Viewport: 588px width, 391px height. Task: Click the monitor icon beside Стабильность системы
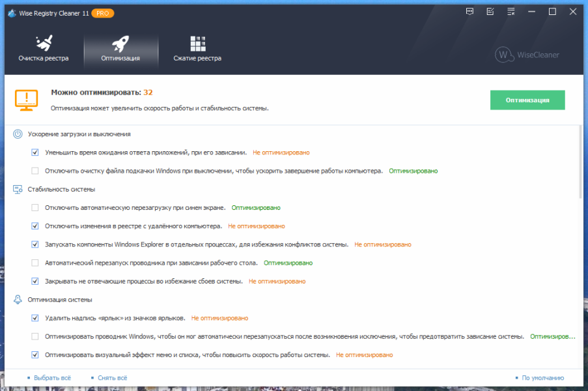pyautogui.click(x=18, y=189)
